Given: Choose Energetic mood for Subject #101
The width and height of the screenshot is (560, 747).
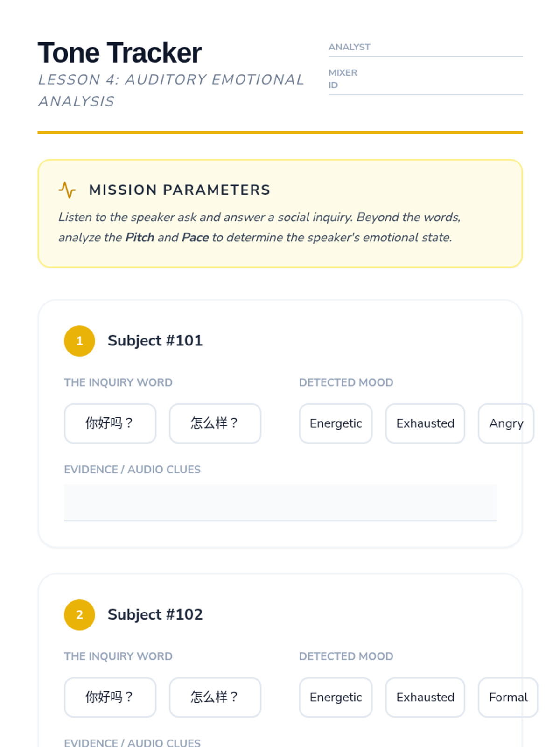Looking at the screenshot, I should point(336,423).
